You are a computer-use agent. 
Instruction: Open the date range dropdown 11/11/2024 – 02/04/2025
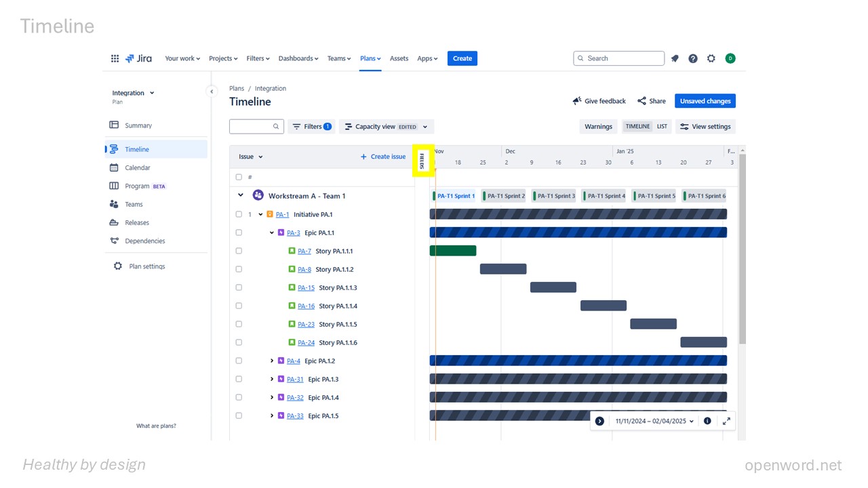click(x=654, y=421)
